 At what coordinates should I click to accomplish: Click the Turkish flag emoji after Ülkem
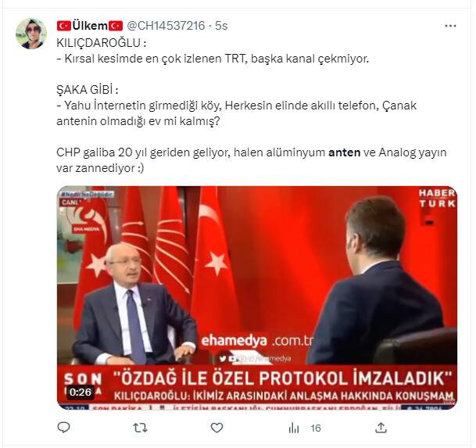tap(116, 26)
